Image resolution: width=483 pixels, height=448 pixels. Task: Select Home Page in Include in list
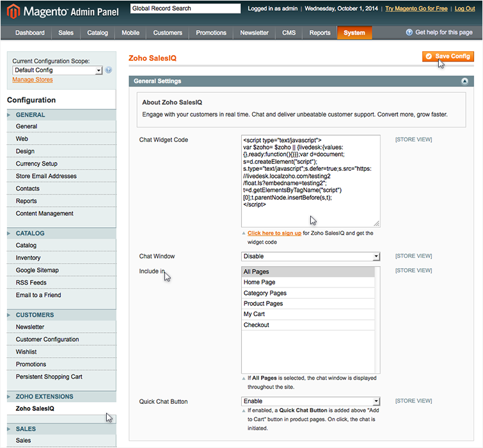click(308, 282)
